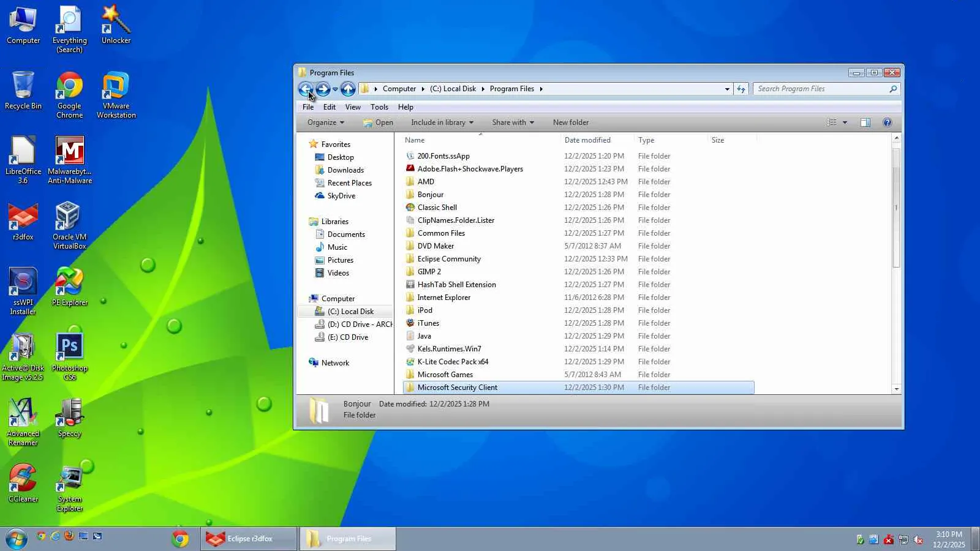Select "Microsoft Security Client" folder name
Image resolution: width=980 pixels, height=551 pixels.
(x=458, y=388)
